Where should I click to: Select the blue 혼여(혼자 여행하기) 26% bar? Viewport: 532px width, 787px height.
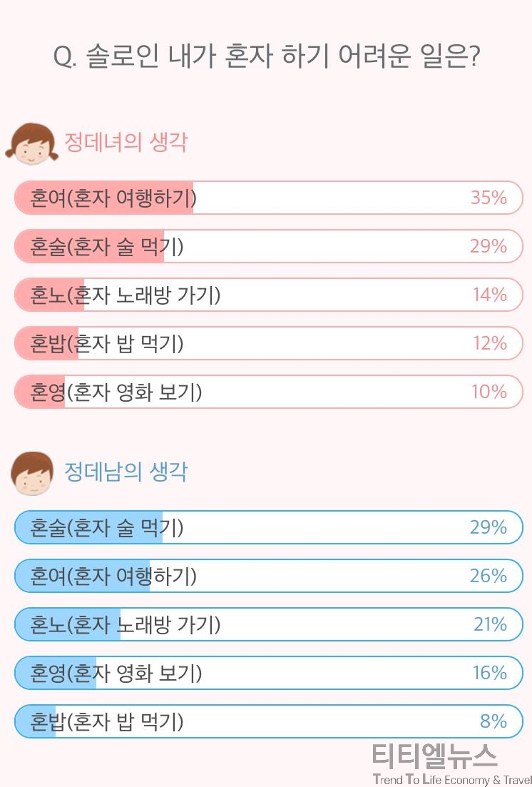click(x=269, y=576)
